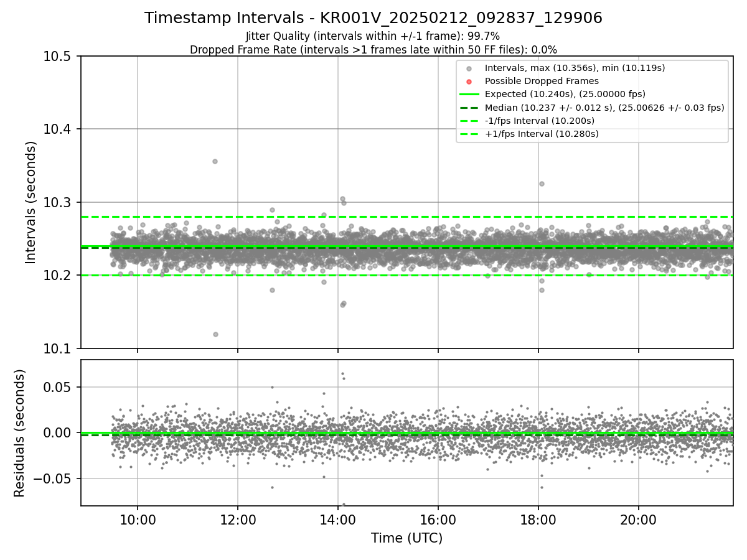The width and height of the screenshot is (747, 560).
Task: Click the maximum outlier point near 10.356s
Action: pyautogui.click(x=215, y=161)
